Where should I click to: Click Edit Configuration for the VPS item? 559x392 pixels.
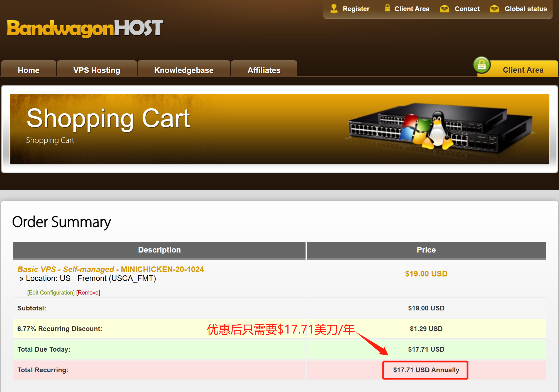(x=51, y=293)
